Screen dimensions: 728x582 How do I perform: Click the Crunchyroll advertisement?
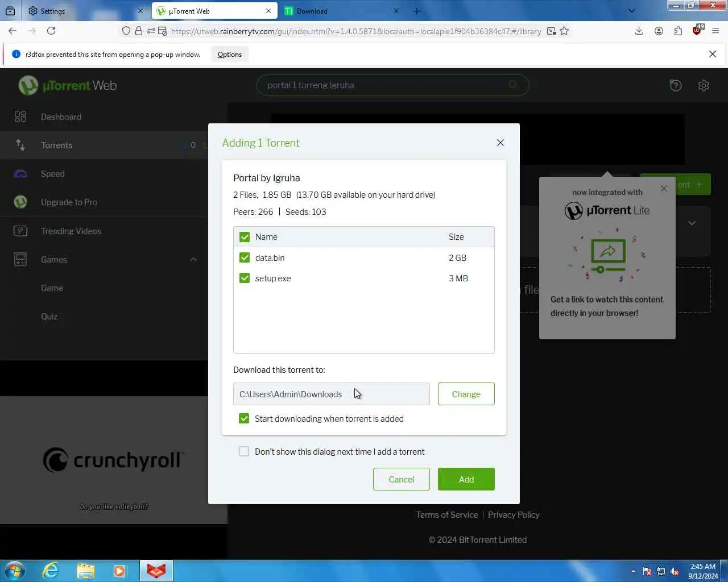coord(114,460)
